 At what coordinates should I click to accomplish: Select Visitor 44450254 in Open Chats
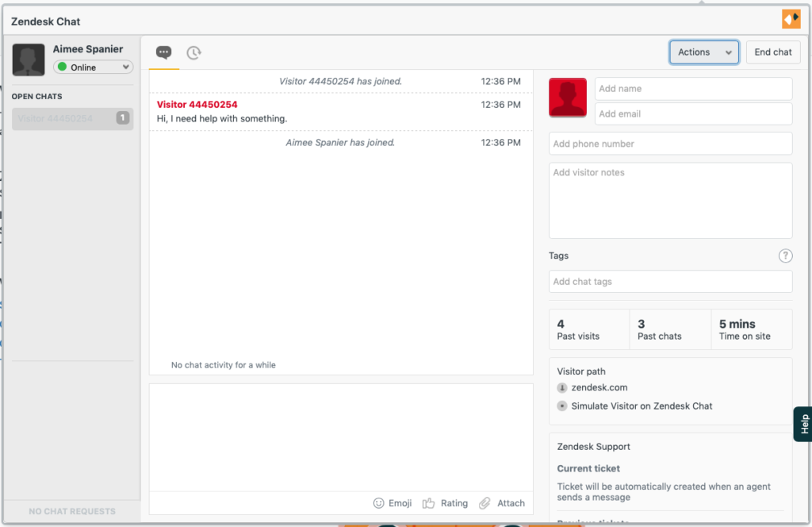72,119
